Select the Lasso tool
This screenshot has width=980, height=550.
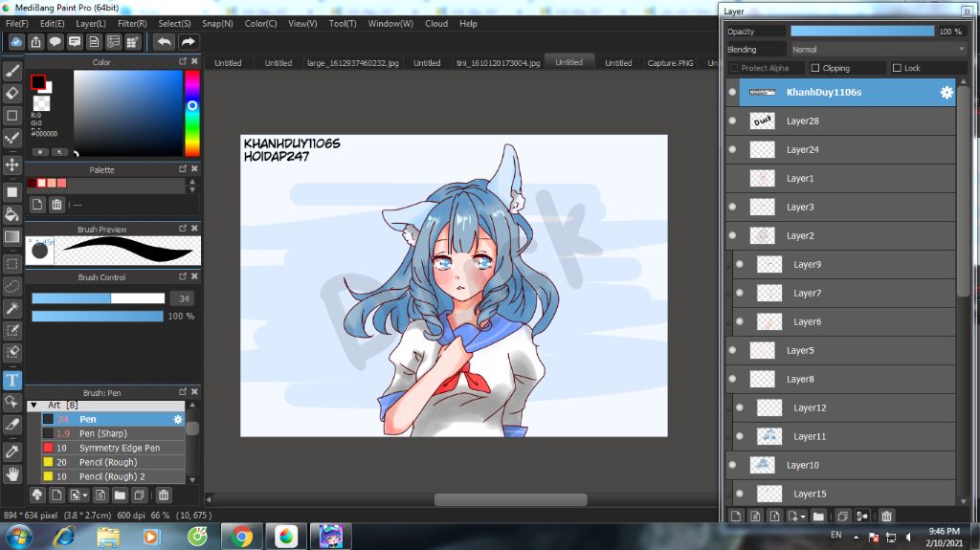[x=11, y=286]
